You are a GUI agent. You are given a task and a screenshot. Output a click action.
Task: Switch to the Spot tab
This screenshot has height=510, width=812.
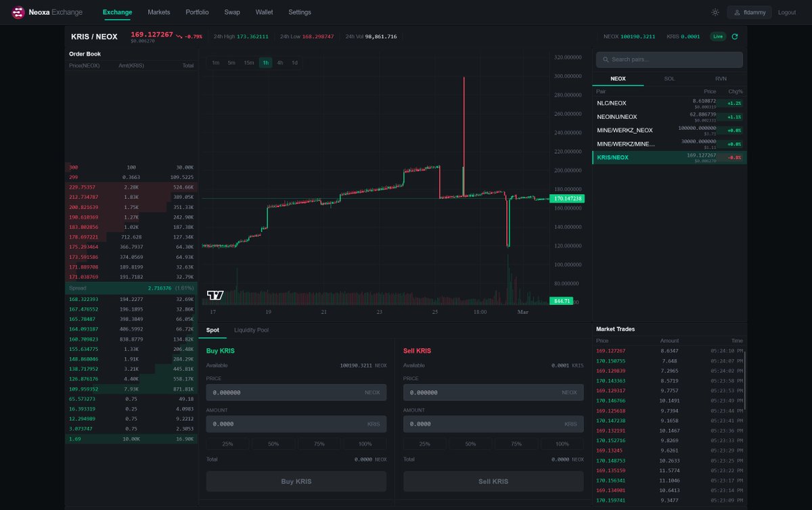point(212,330)
